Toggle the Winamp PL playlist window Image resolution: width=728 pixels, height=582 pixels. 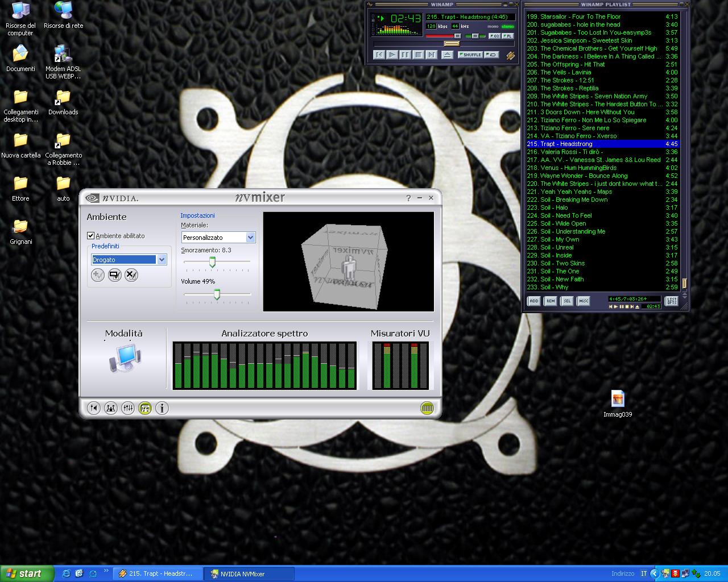click(x=507, y=36)
